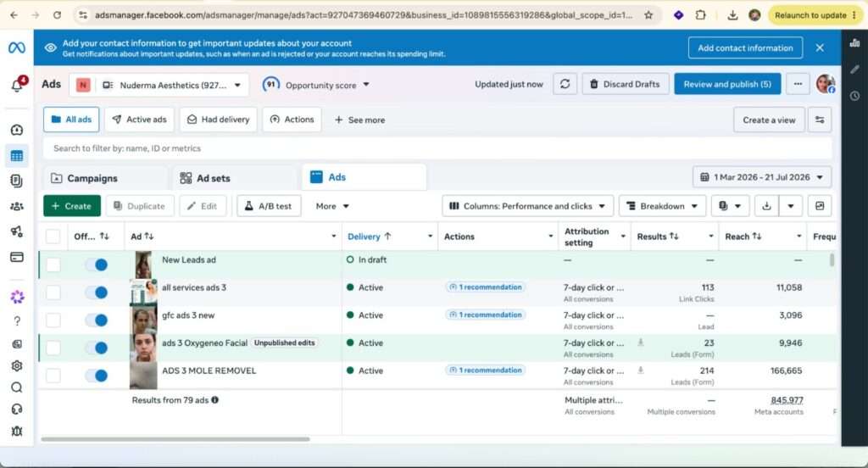Refresh the ads table data
The height and width of the screenshot is (468, 868).
tap(565, 84)
